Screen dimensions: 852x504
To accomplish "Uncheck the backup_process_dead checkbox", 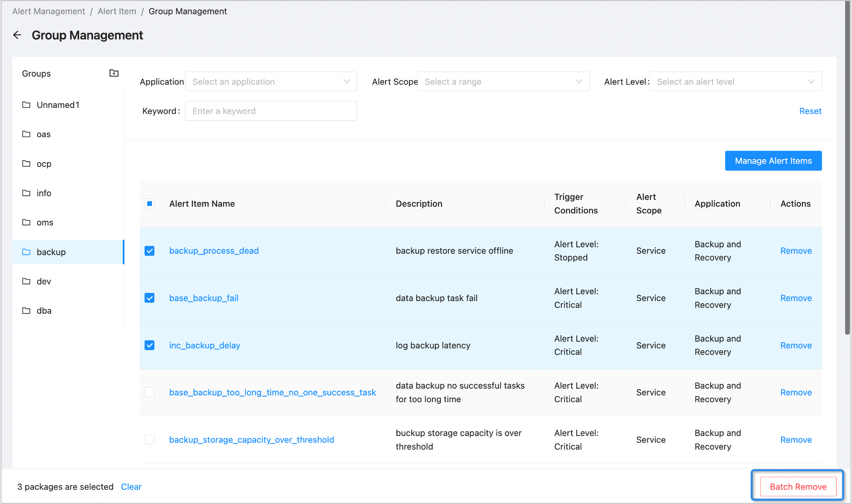I will point(149,251).
